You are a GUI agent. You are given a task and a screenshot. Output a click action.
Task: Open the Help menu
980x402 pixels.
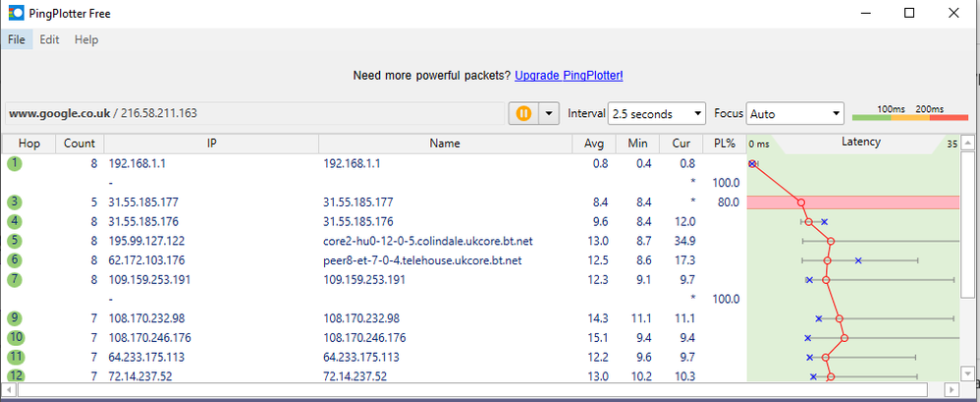(x=86, y=39)
